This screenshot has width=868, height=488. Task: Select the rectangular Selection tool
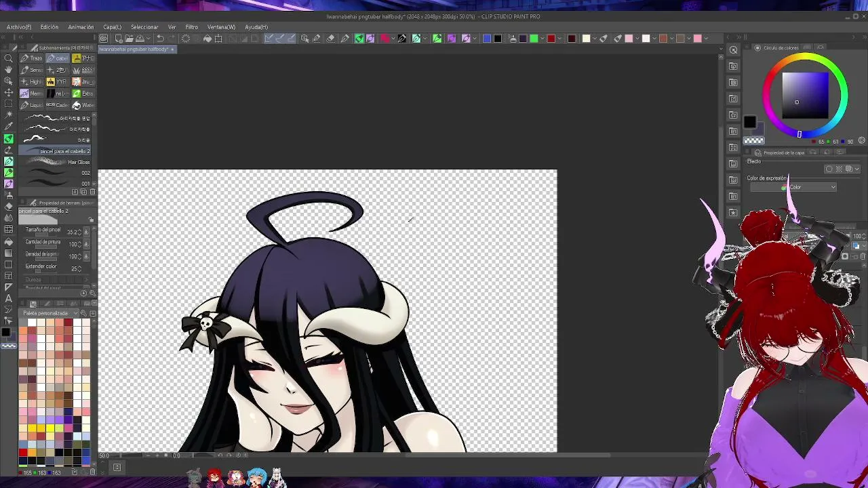point(8,104)
